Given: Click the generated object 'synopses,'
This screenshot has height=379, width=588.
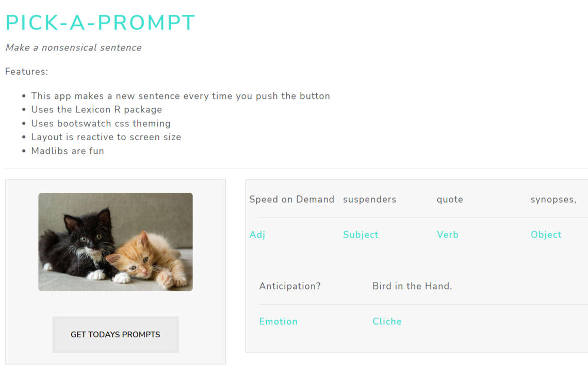Looking at the screenshot, I should click(x=553, y=200).
